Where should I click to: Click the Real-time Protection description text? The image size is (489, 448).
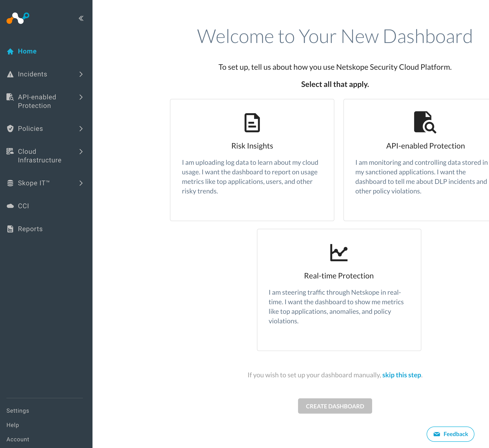point(336,307)
